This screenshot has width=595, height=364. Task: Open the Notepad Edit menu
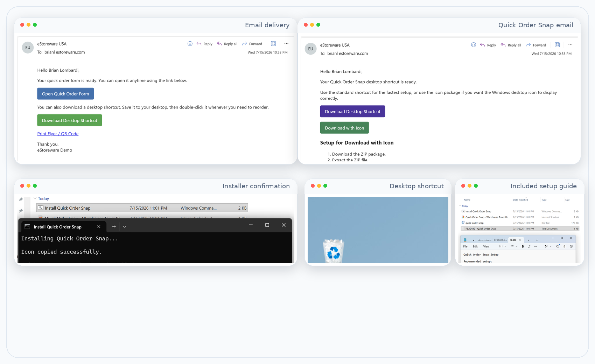click(475, 246)
